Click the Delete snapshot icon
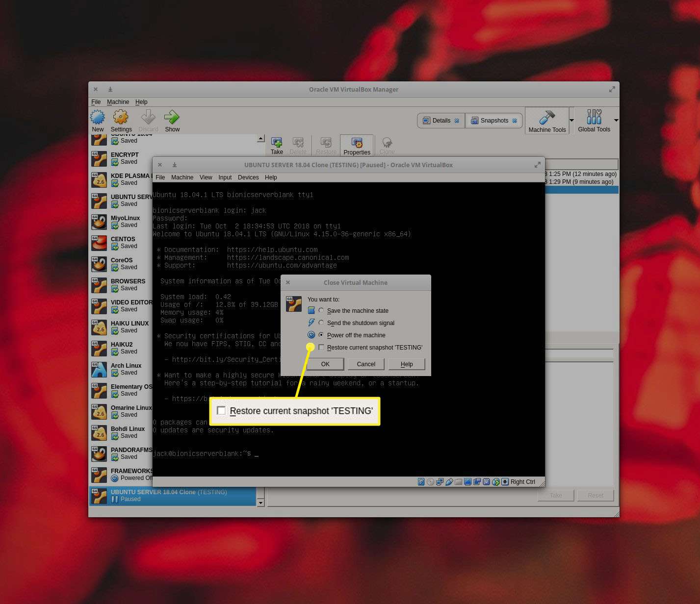 298,143
